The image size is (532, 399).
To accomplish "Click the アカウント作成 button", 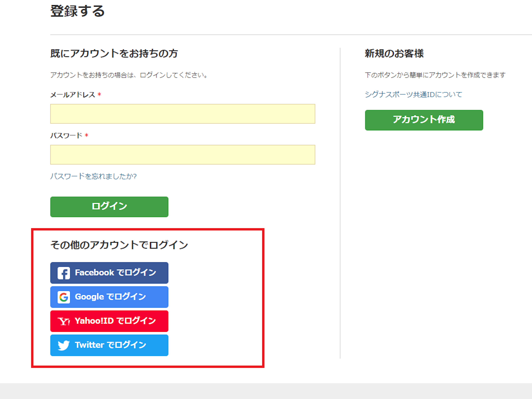I will pyautogui.click(x=424, y=120).
